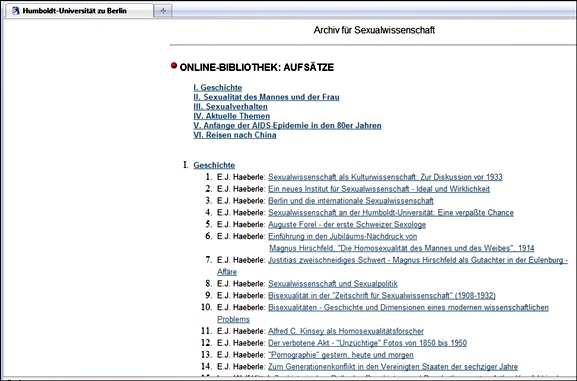
Task: Open Berlin und die internationale Sexualwissenschaft
Action: (x=351, y=201)
